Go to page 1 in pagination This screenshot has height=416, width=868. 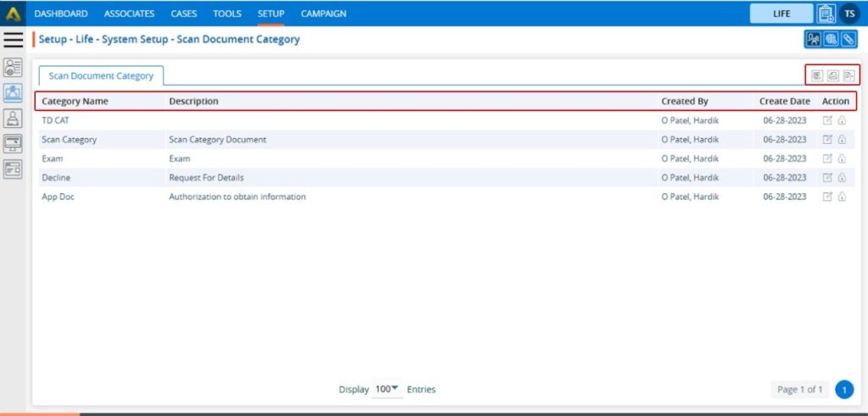843,389
